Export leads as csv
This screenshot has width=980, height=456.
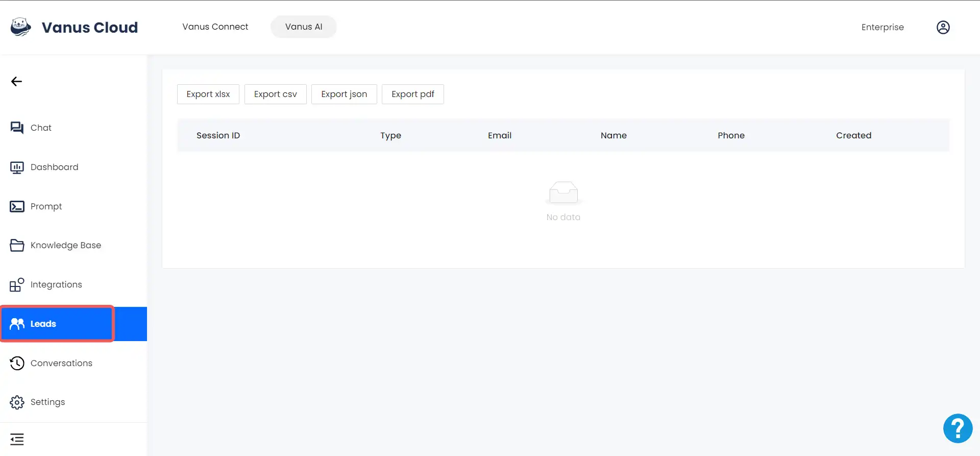275,94
